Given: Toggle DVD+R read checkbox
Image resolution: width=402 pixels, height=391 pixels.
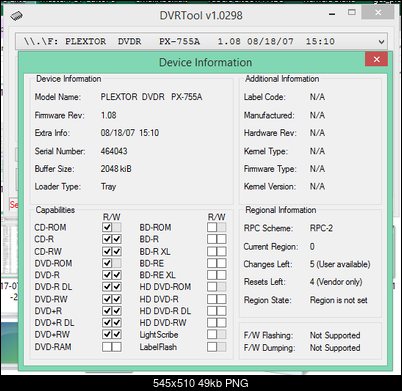Looking at the screenshot, I should coord(107,311).
